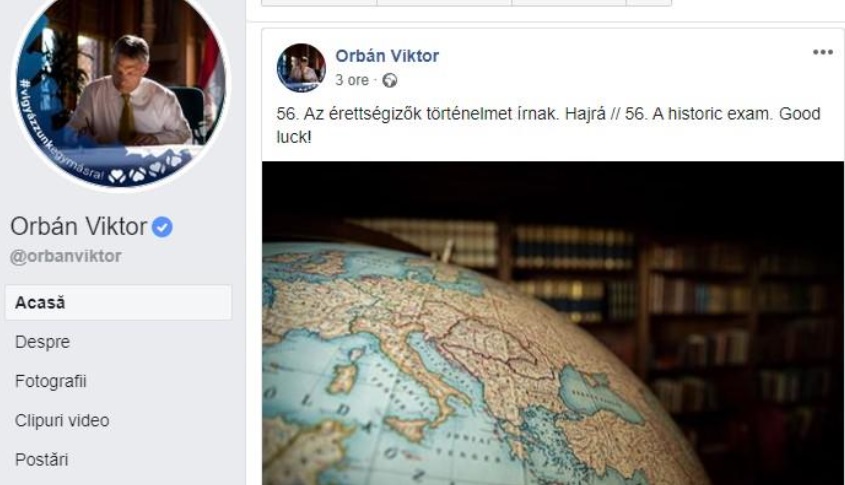The height and width of the screenshot is (485, 845).
Task: Open the globe map post image
Action: pyautogui.click(x=553, y=323)
